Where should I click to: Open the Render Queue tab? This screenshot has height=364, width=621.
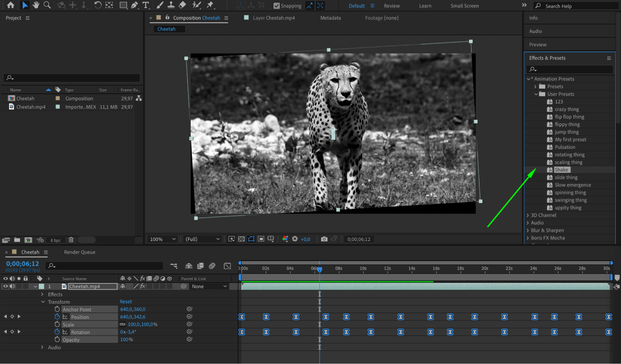[80, 252]
